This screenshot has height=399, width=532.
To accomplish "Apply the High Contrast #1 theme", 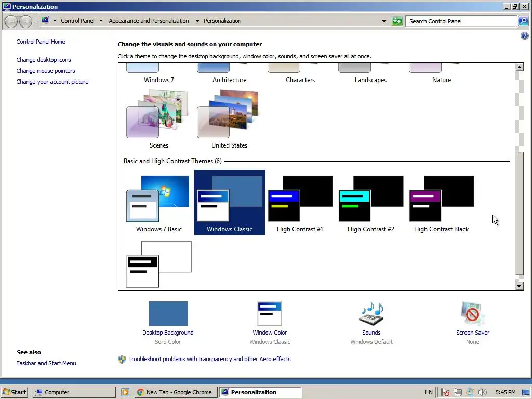I will click(300, 203).
